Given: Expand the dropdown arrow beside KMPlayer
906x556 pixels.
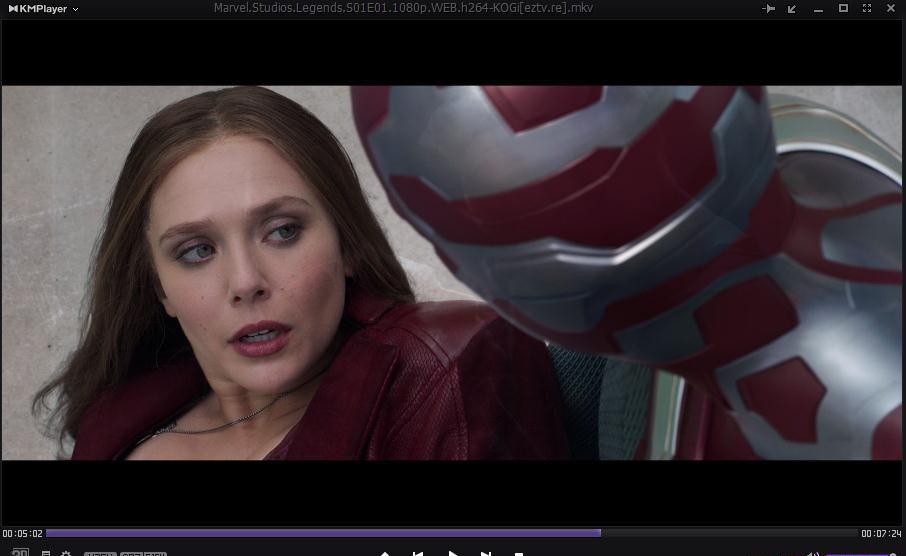Looking at the screenshot, I should (76, 9).
